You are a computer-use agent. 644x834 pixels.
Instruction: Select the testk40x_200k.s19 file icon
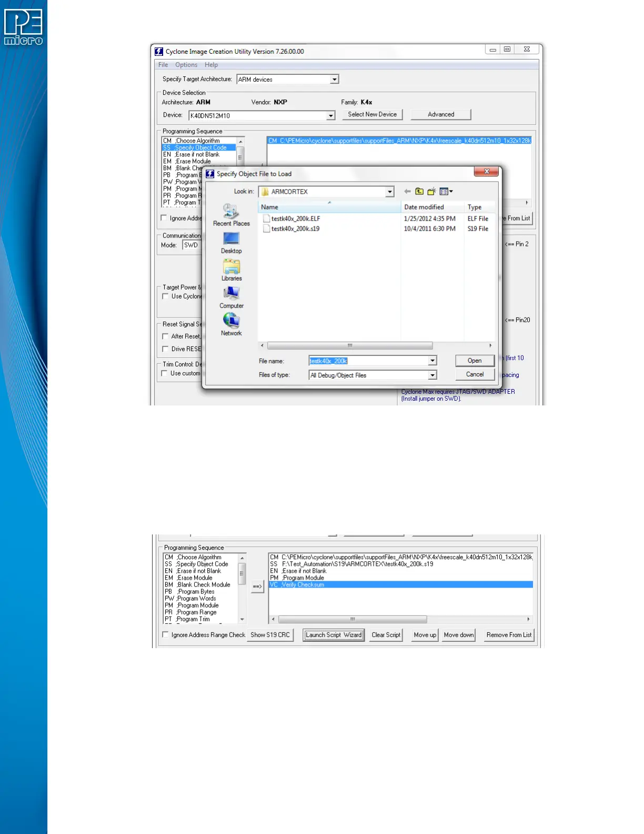[x=266, y=229]
